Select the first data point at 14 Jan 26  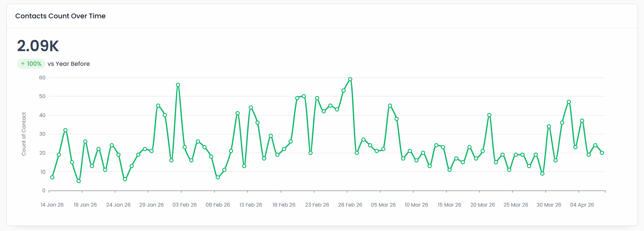point(52,177)
